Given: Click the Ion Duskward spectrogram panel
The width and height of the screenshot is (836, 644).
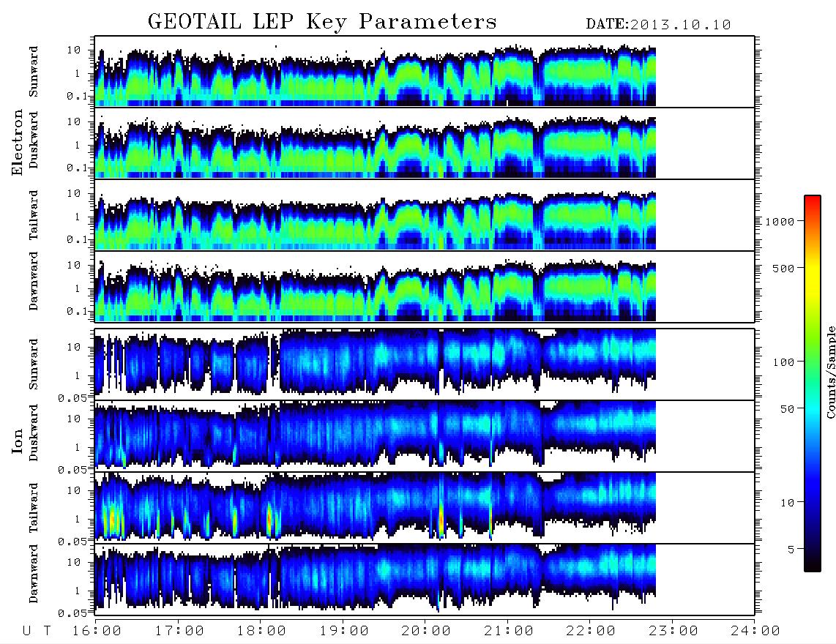Looking at the screenshot, I should click(425, 435).
